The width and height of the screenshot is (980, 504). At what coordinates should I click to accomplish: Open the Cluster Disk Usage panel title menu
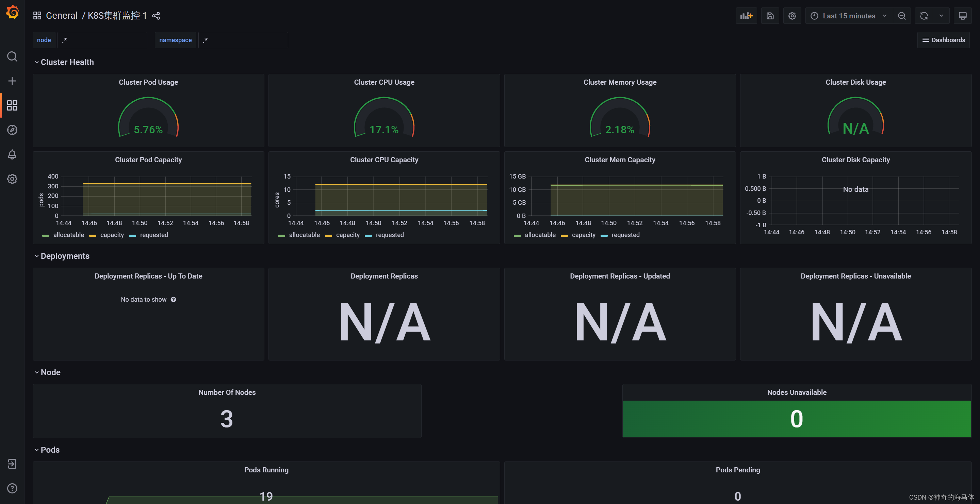[855, 82]
